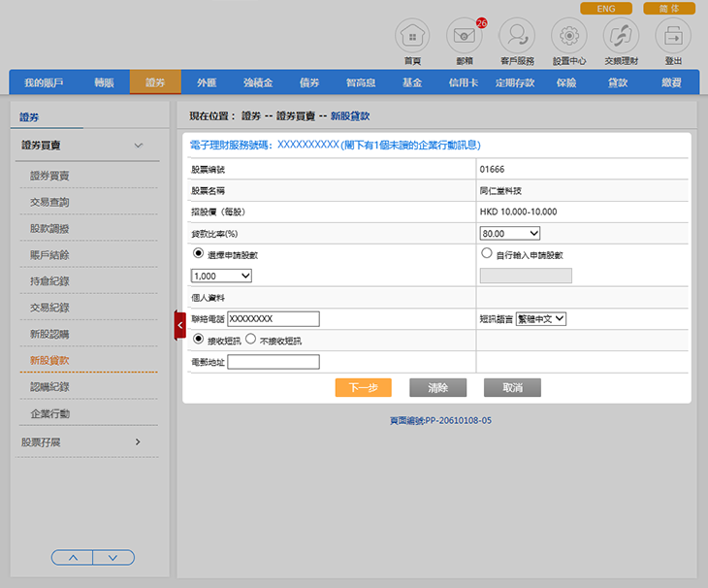Open the 貸款比率 80.00 dropdown
The width and height of the screenshot is (708, 588).
pos(510,233)
